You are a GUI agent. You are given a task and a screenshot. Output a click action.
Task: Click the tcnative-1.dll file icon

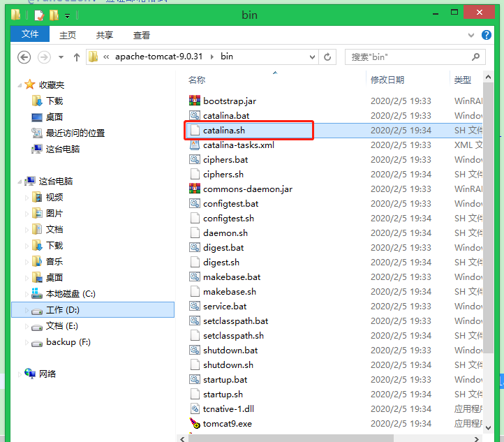pyautogui.click(x=195, y=409)
